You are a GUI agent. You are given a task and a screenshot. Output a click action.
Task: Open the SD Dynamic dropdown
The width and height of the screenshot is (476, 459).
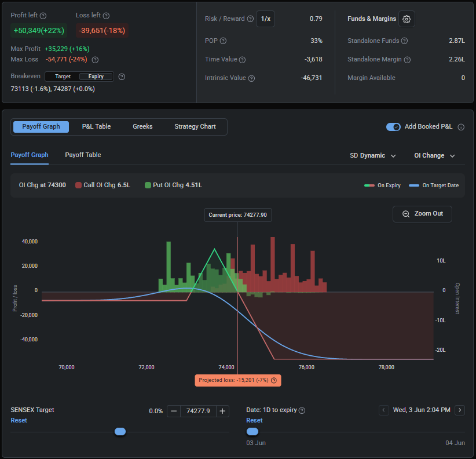tap(372, 155)
